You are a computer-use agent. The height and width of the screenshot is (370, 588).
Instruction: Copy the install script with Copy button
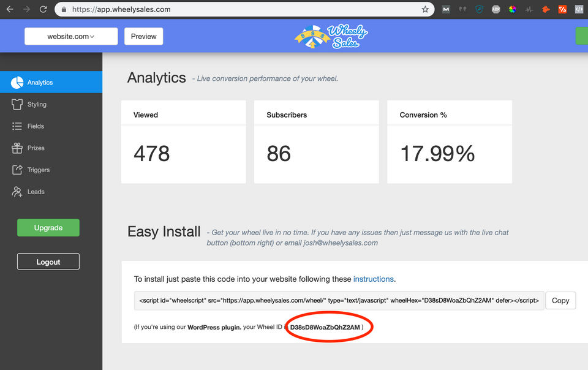tap(560, 300)
